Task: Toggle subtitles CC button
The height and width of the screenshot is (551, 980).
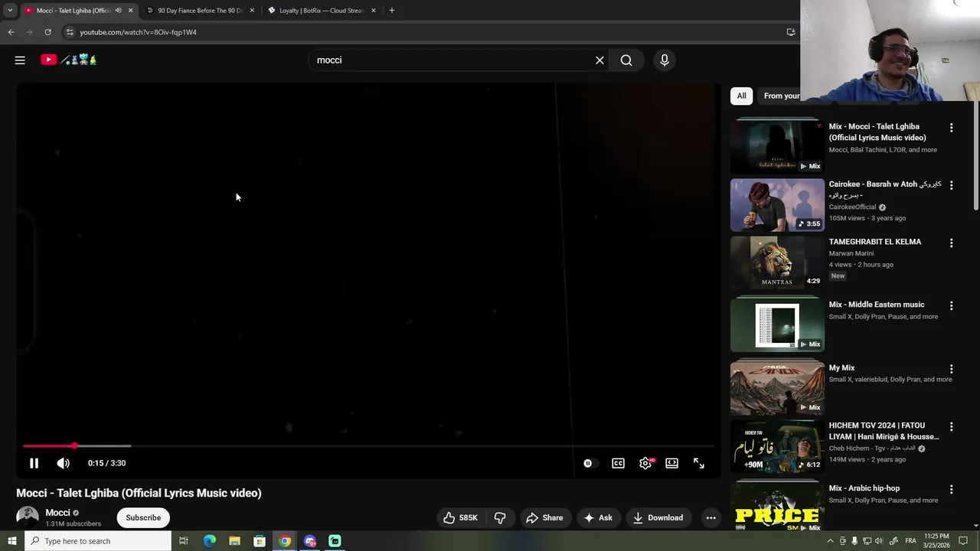Action: pos(618,463)
